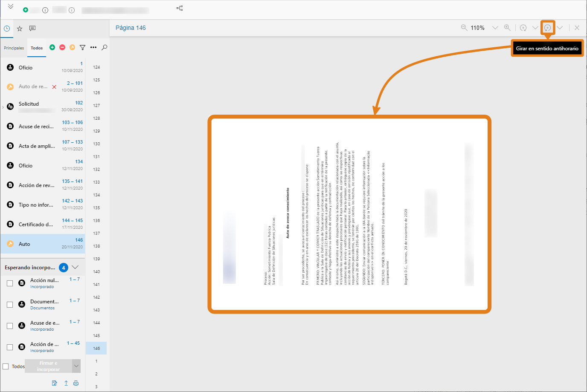The height and width of the screenshot is (392, 587).
Task: Click the Página 146 title
Action: point(131,28)
